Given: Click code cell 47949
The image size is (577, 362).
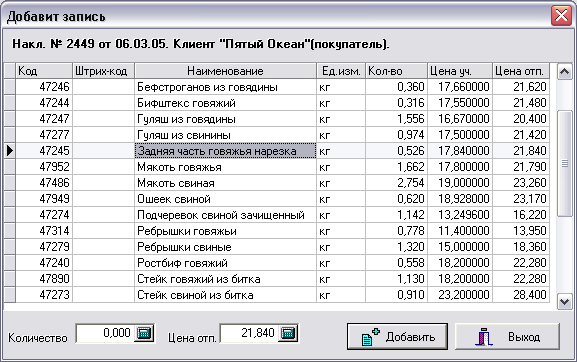Looking at the screenshot, I should [44, 199].
